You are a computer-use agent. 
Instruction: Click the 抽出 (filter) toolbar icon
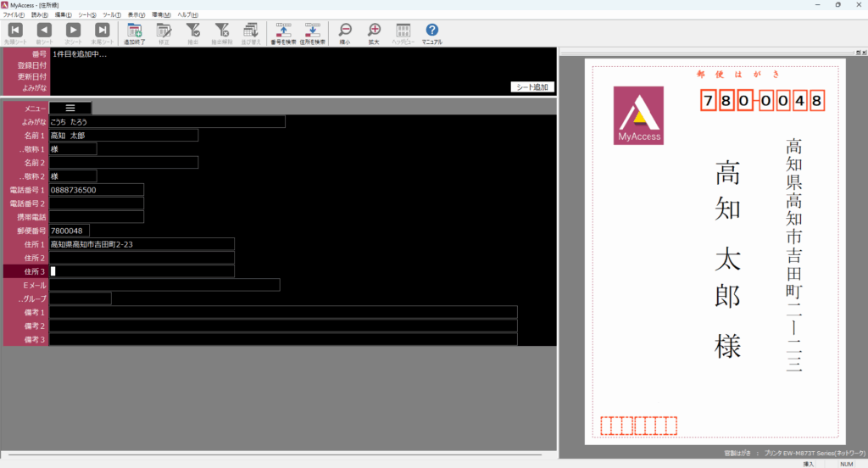click(x=192, y=32)
